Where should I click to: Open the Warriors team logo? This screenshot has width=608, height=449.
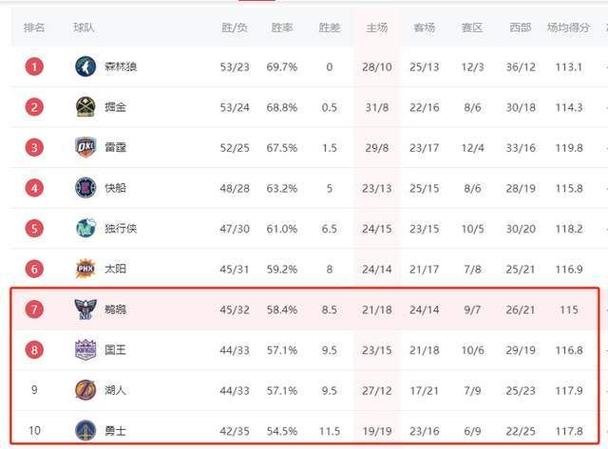(x=85, y=430)
